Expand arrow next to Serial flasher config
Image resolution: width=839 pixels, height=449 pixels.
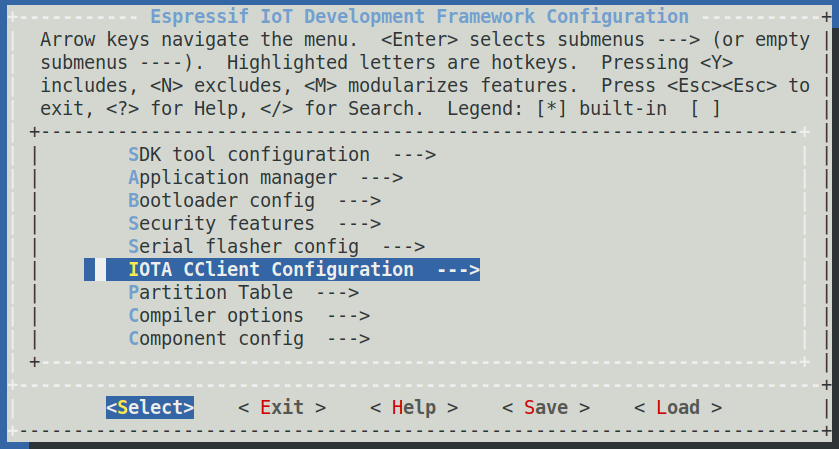[x=403, y=247]
